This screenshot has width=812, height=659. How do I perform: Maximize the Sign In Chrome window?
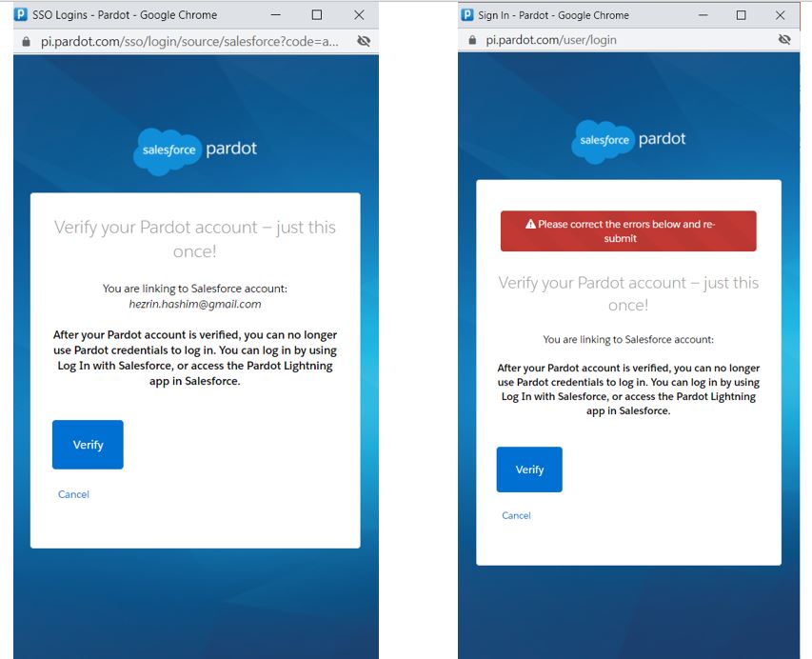pos(741,15)
